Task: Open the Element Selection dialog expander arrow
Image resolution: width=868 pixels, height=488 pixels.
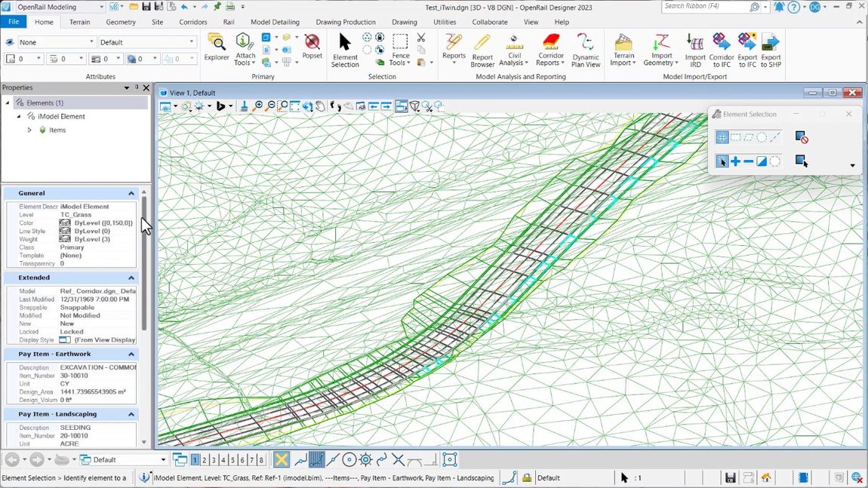Action: click(852, 165)
